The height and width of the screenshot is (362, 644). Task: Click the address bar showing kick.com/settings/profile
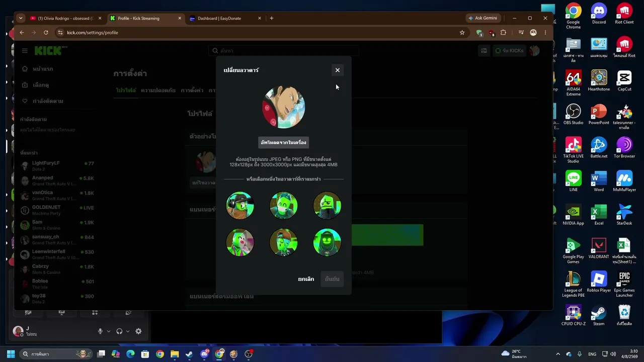coord(262,33)
